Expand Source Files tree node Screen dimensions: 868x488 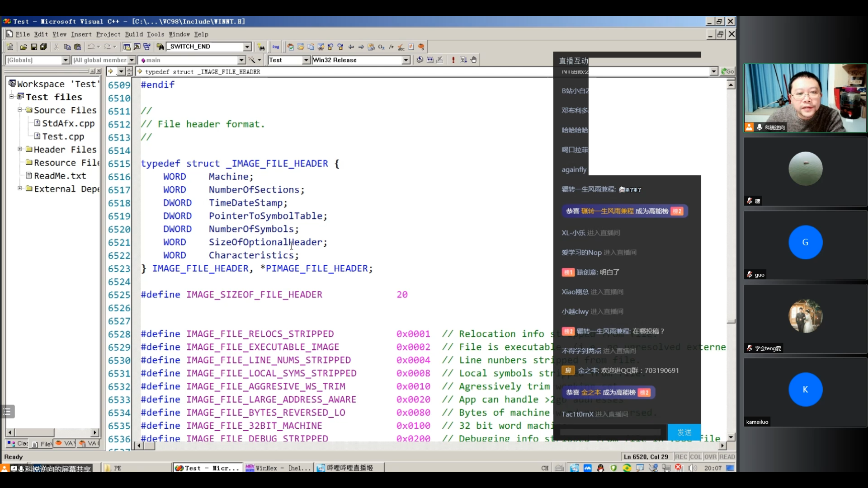(x=20, y=110)
